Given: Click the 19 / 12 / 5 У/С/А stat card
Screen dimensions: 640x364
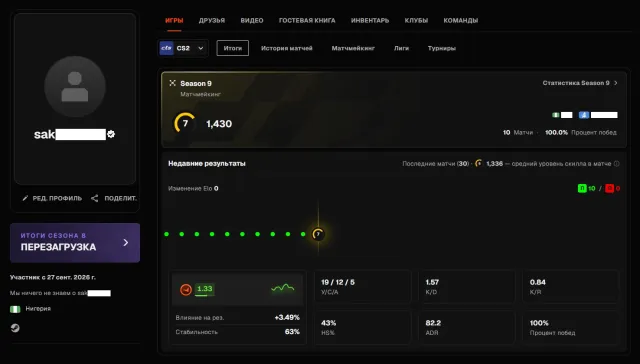Looking at the screenshot, I should pos(362,286).
